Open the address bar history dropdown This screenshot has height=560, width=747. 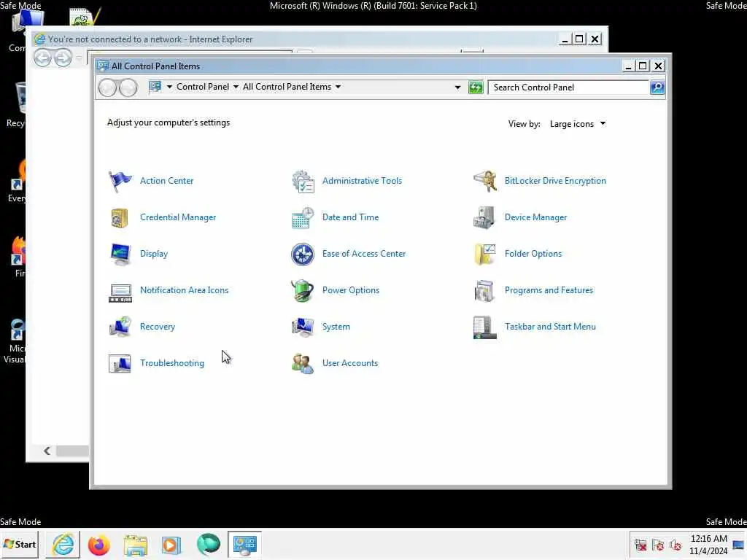click(457, 87)
